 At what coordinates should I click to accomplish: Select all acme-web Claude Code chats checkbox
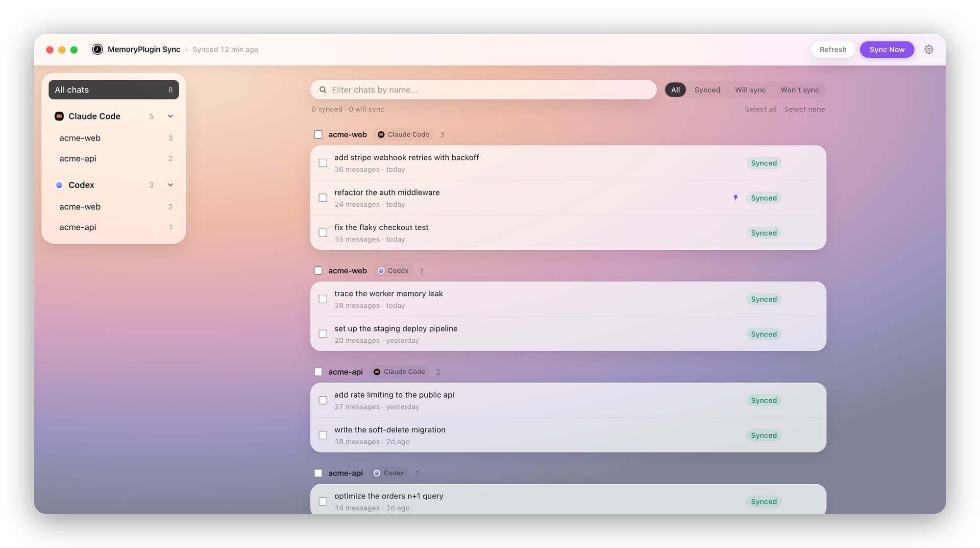coord(318,134)
